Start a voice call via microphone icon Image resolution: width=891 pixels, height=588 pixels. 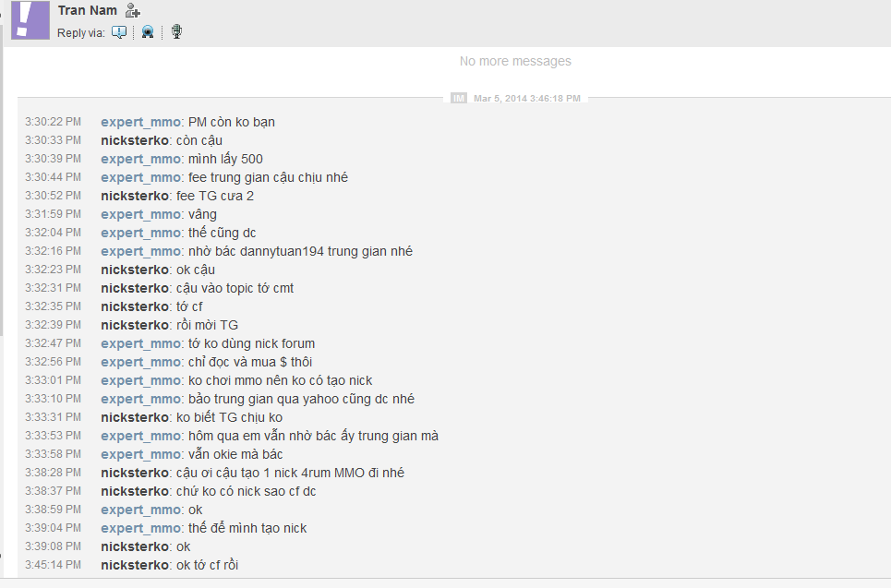pyautogui.click(x=176, y=32)
